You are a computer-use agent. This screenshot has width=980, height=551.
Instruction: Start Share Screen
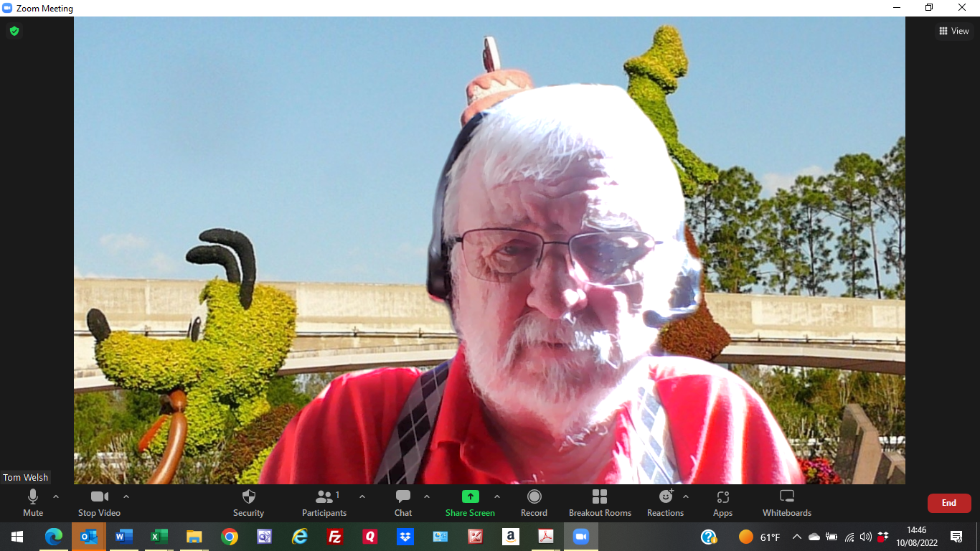point(470,503)
